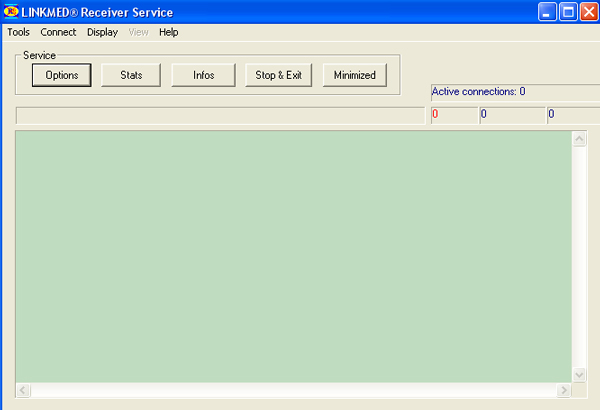The image size is (600, 410).
Task: Click the Options button
Action: 62,75
